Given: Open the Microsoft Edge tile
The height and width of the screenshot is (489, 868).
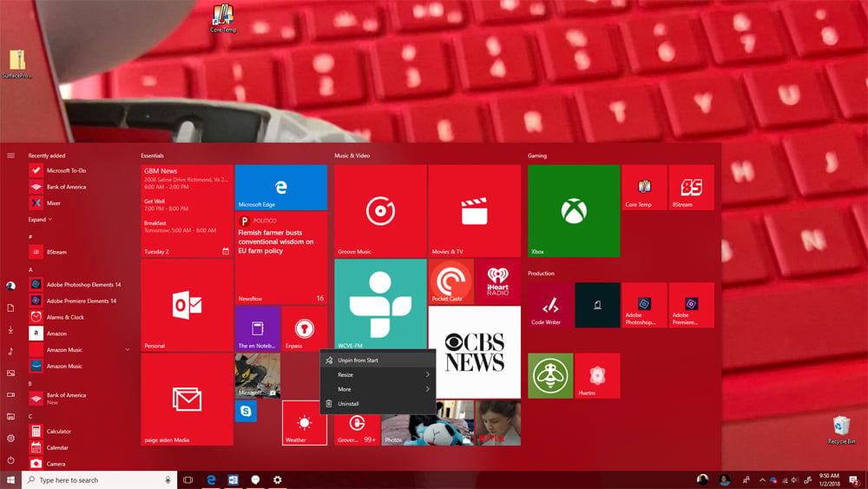Looking at the screenshot, I should click(280, 188).
